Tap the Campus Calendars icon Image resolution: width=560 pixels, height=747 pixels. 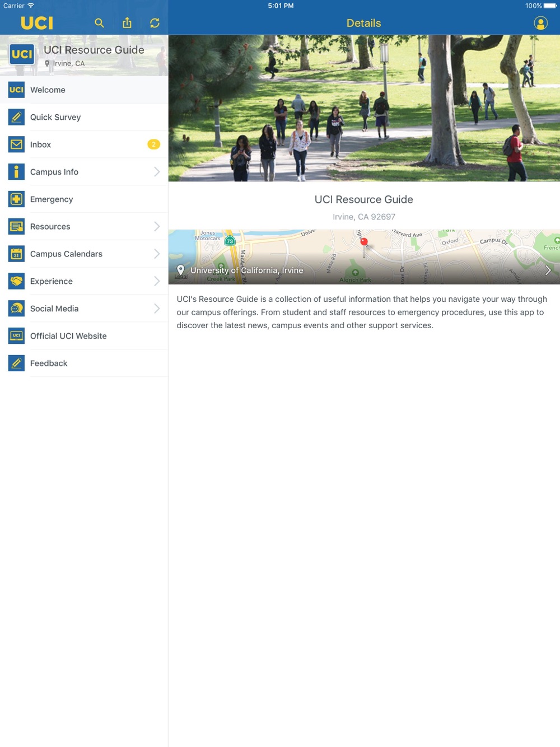pyautogui.click(x=17, y=254)
